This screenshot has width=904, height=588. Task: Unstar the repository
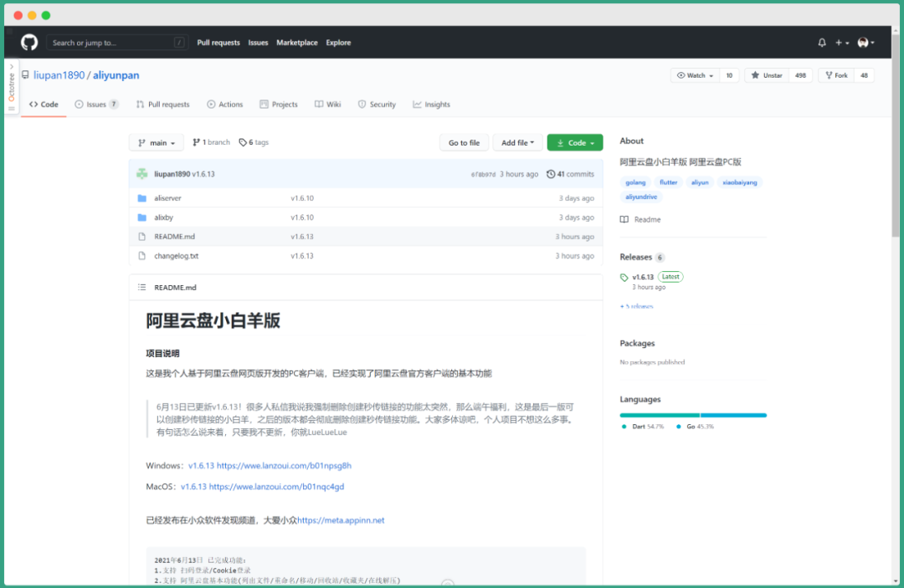pos(766,75)
